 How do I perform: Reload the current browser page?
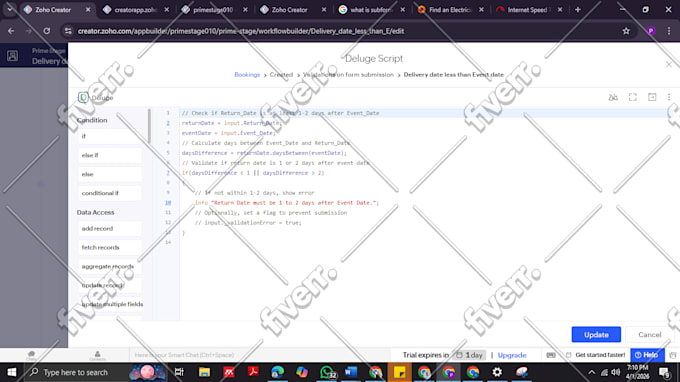(x=46, y=31)
